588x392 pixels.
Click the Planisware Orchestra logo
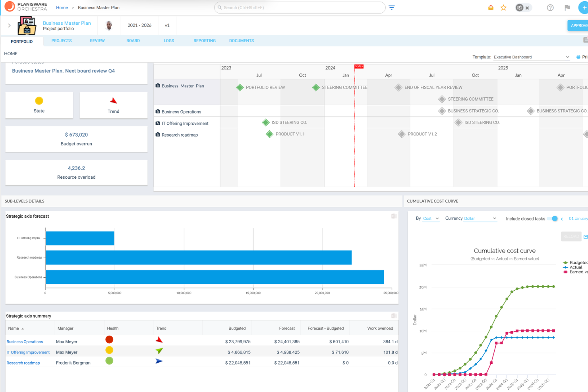[26, 7]
